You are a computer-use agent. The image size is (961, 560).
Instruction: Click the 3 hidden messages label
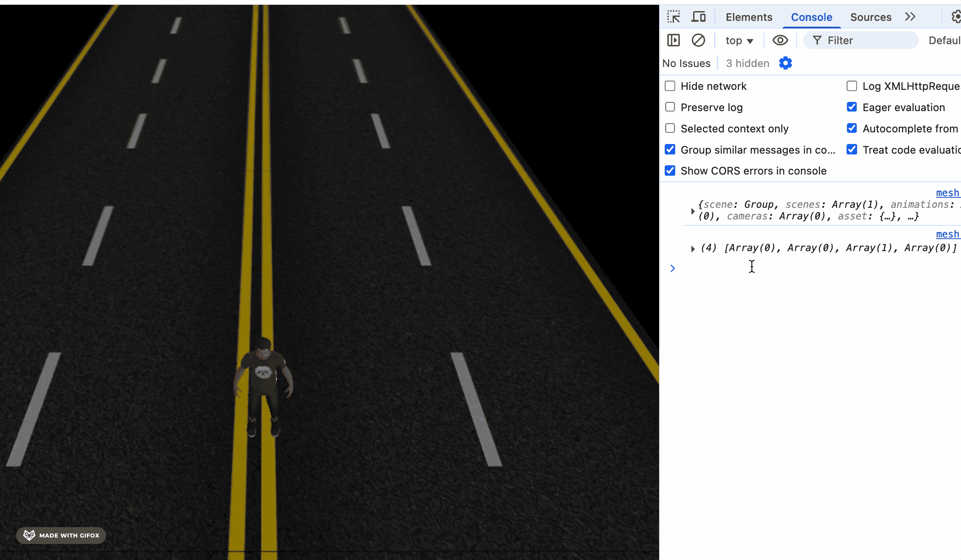[x=747, y=63]
